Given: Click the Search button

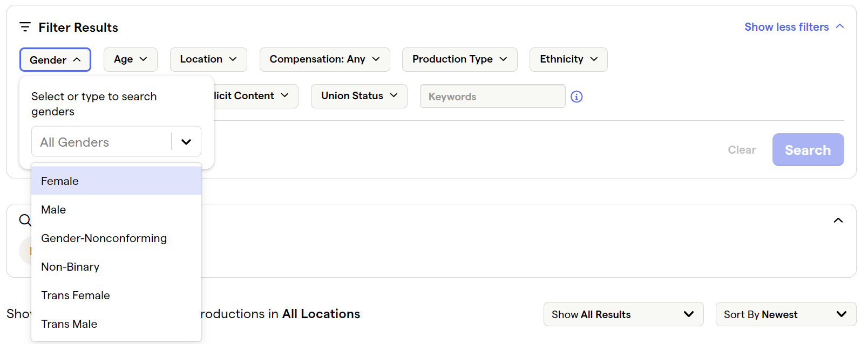Looking at the screenshot, I should click(x=808, y=150).
